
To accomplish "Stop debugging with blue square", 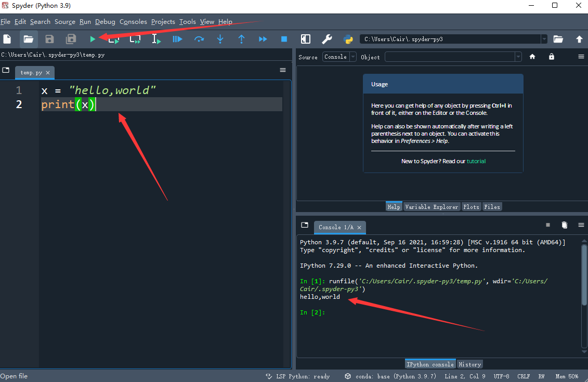I will [284, 39].
